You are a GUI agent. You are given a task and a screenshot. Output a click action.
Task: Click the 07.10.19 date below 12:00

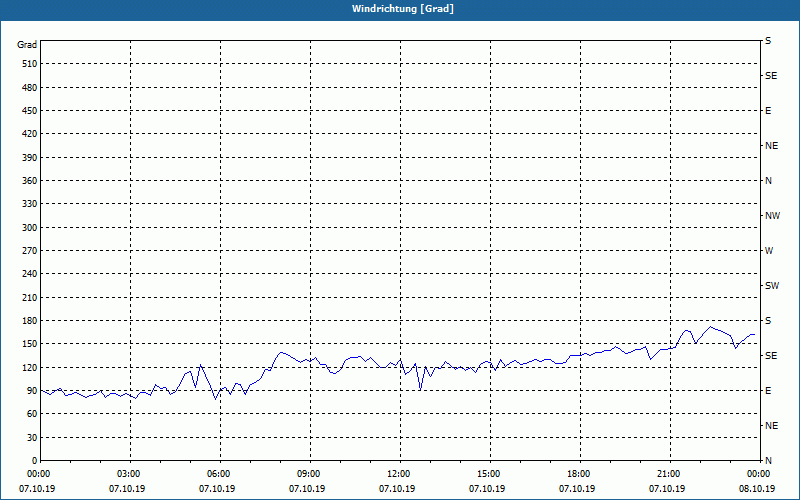pyautogui.click(x=397, y=489)
